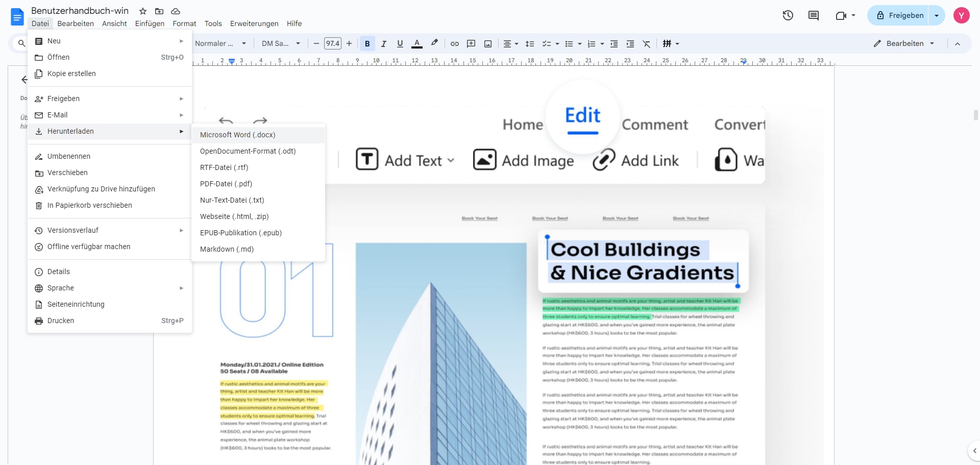Open the Tools menu
The width and height of the screenshot is (980, 465).
213,23
